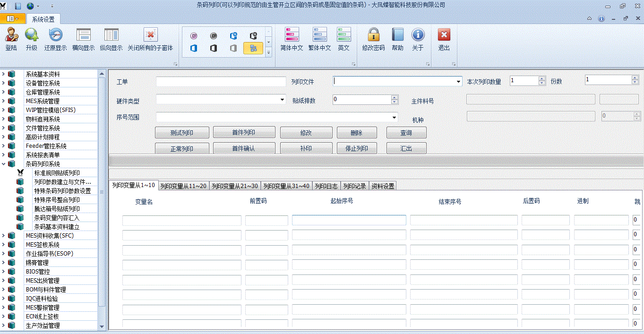Pick the purple round skin icon
Viewport: 644px width, 334px height.
(193, 36)
